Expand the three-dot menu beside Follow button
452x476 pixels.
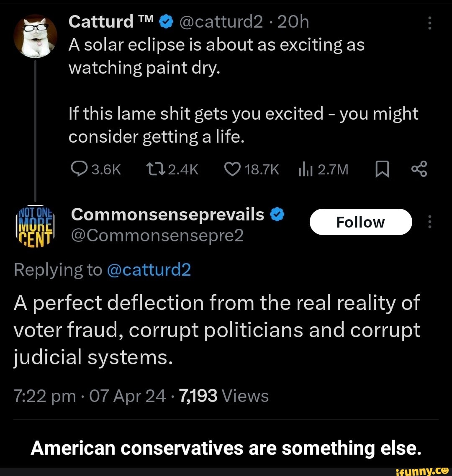430,222
